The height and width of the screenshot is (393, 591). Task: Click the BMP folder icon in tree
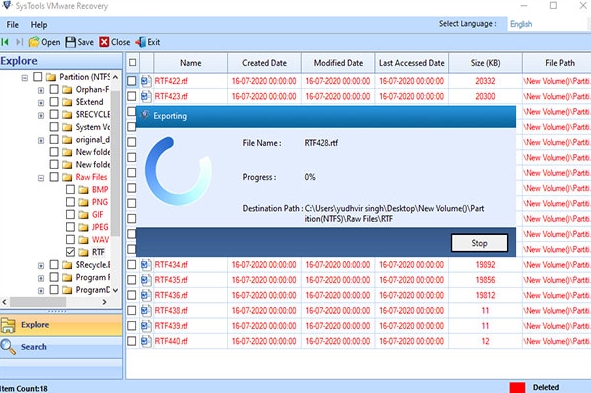pos(83,190)
